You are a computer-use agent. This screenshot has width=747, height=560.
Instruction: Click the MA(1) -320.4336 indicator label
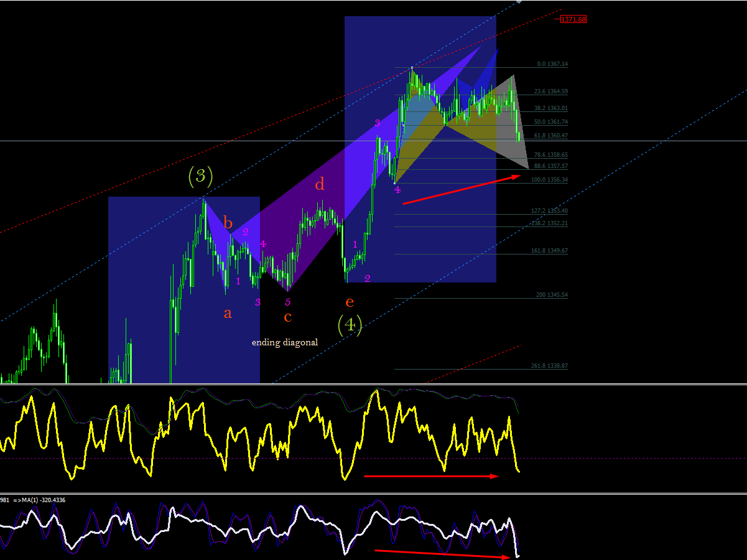(x=39, y=500)
